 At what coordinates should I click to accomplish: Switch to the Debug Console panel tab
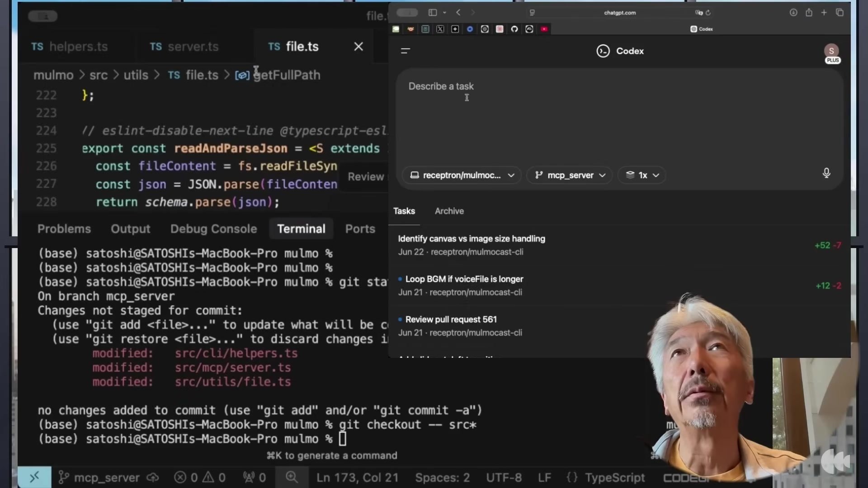click(x=213, y=229)
